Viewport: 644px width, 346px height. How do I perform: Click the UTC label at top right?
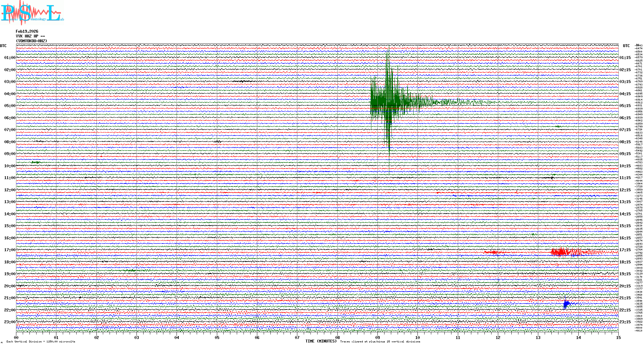(x=626, y=46)
